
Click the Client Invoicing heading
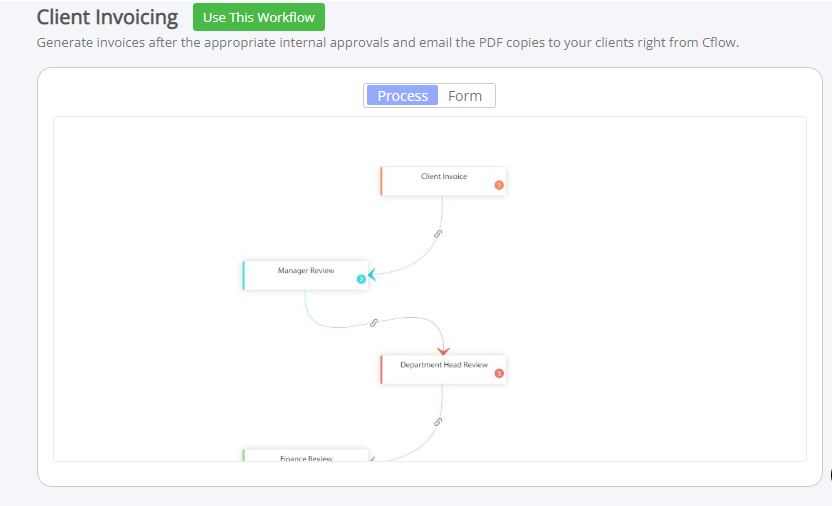coord(107,18)
